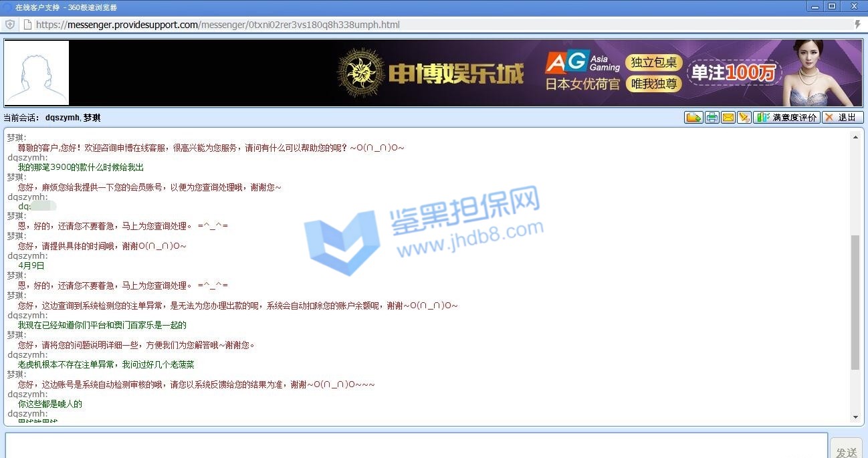Print the chat transcript
868x458 pixels.
pos(712,118)
